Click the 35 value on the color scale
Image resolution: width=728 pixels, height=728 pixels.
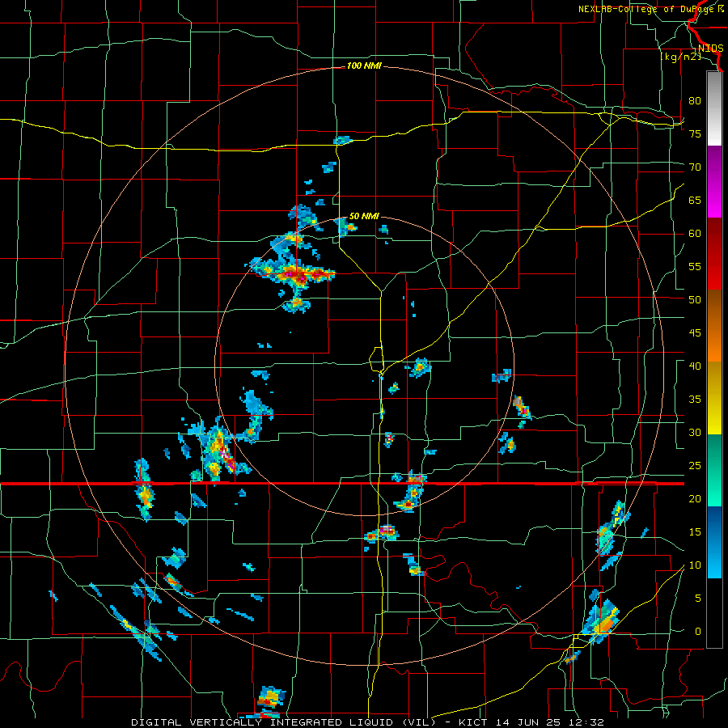coord(695,400)
